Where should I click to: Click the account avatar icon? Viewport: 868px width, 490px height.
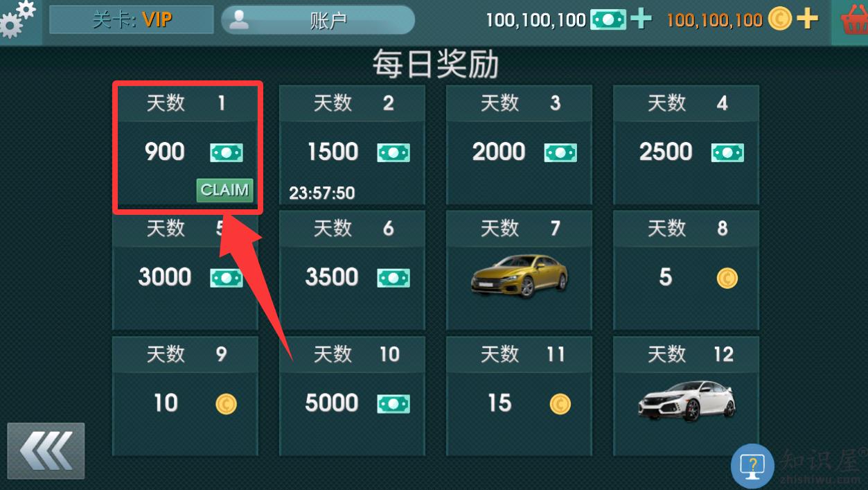pos(239,19)
